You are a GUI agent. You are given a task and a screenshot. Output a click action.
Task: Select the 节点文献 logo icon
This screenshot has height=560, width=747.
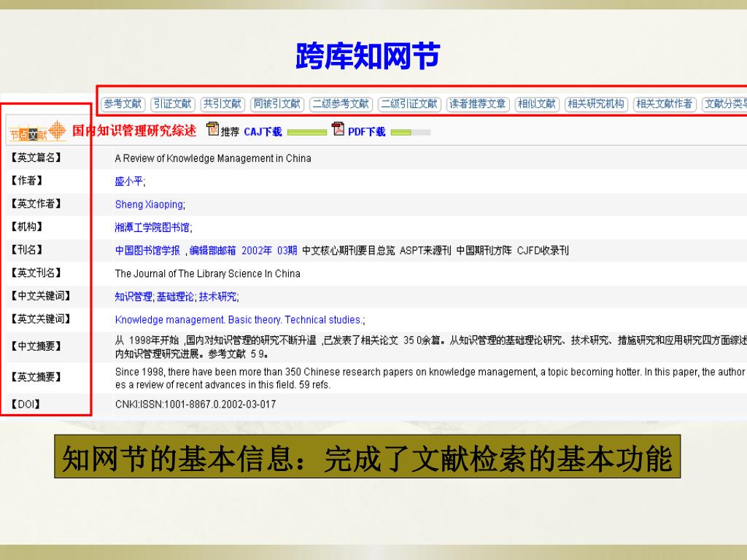point(37,131)
